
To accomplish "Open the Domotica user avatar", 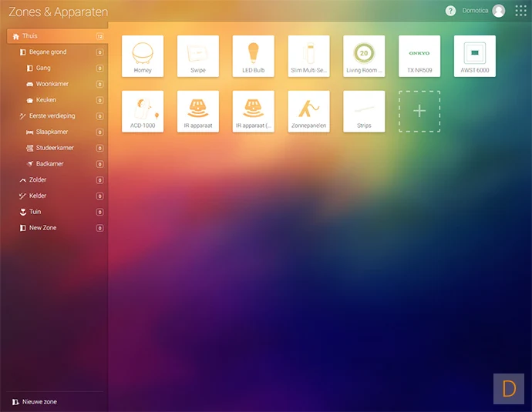I will (498, 11).
